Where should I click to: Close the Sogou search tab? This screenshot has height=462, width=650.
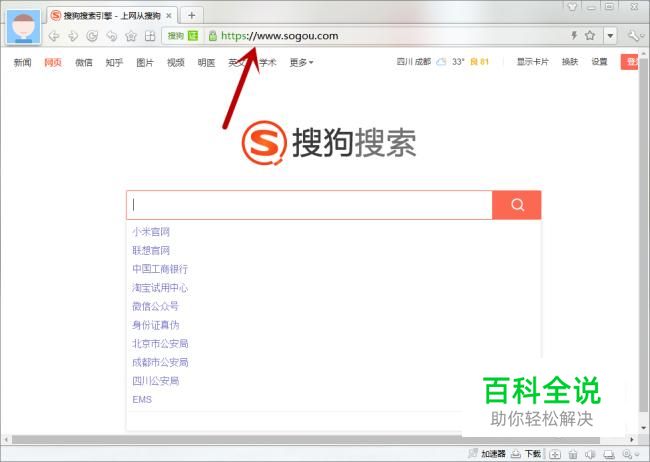point(169,16)
